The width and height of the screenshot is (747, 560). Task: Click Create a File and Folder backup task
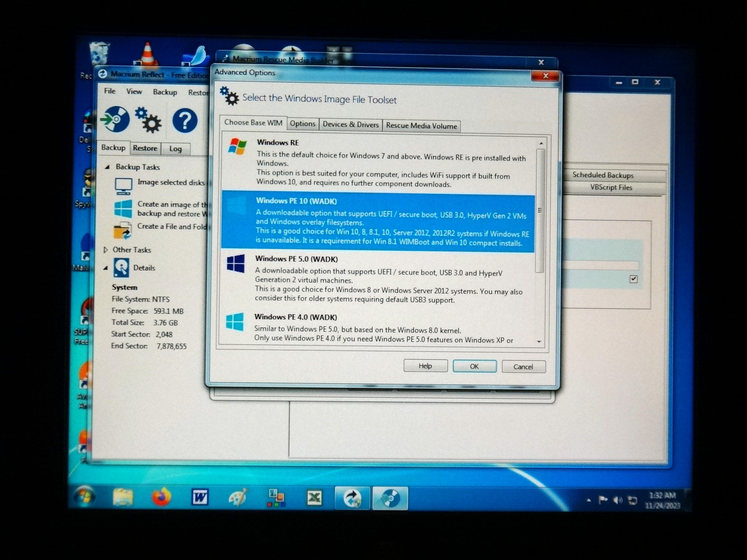pyautogui.click(x=172, y=226)
